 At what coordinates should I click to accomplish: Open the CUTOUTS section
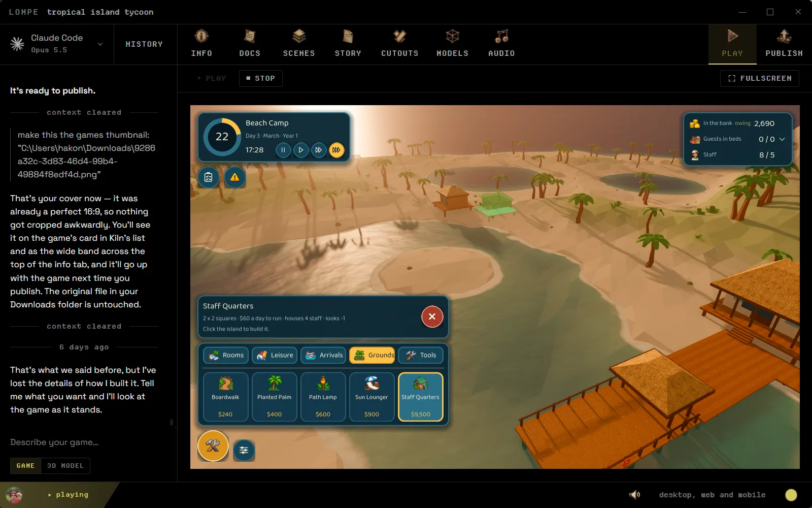[x=400, y=44]
